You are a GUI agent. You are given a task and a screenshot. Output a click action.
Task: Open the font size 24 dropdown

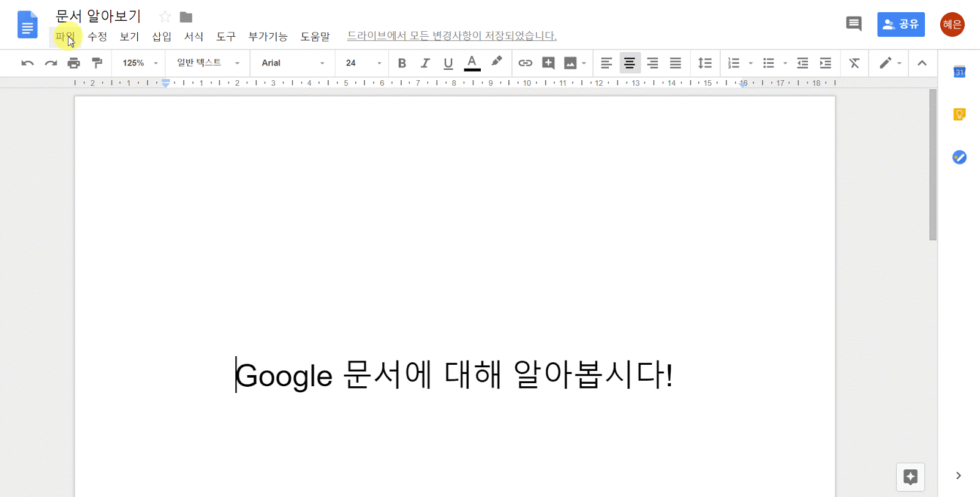(363, 63)
